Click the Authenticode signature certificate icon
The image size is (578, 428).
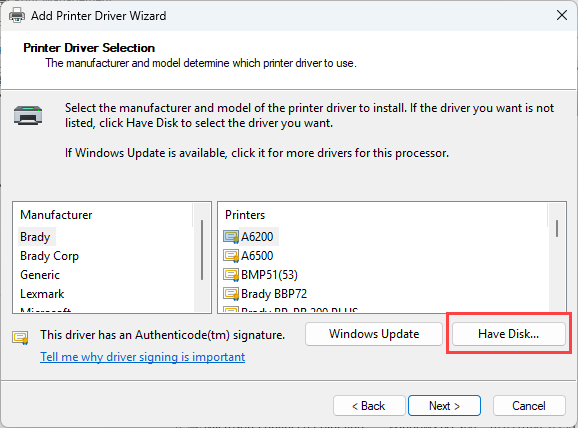pyautogui.click(x=20, y=337)
